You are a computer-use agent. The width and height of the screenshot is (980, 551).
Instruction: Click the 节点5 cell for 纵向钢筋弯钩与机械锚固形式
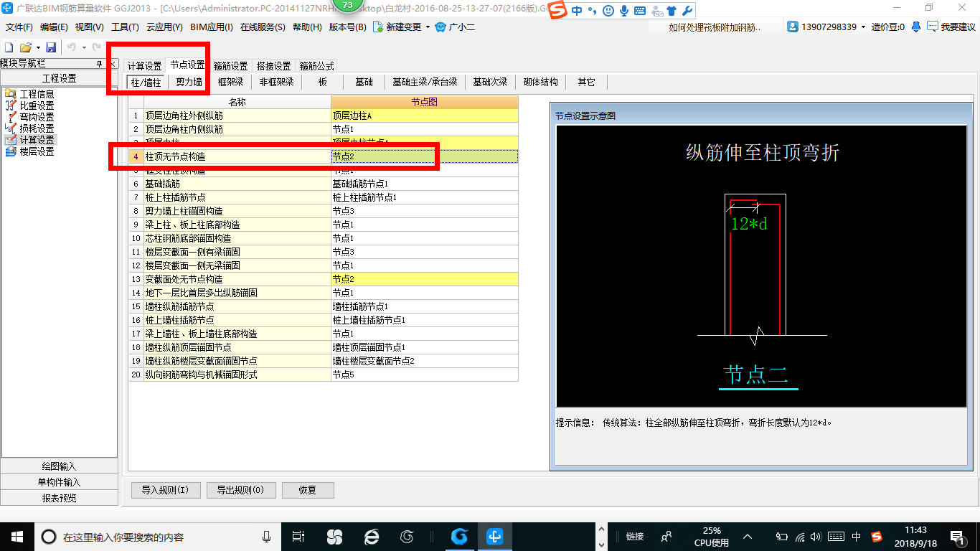[424, 375]
